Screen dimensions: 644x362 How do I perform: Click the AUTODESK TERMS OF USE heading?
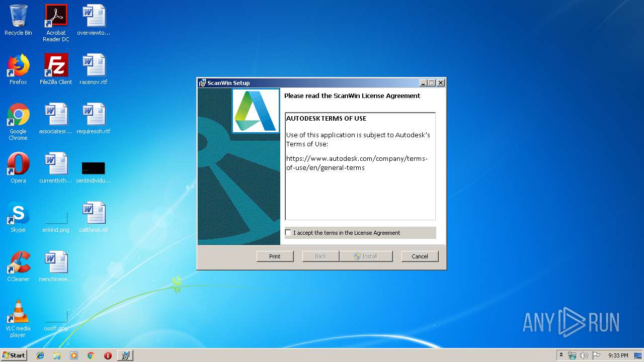click(326, 119)
